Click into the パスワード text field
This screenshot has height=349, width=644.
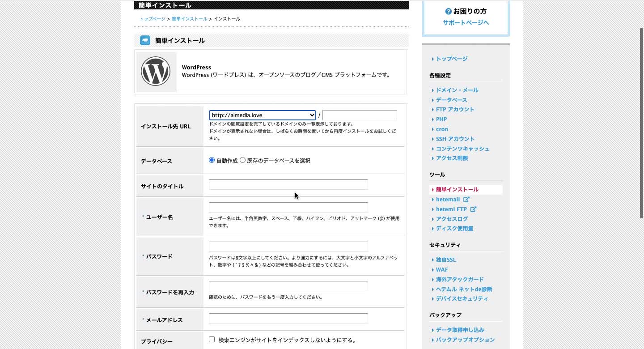tap(288, 247)
